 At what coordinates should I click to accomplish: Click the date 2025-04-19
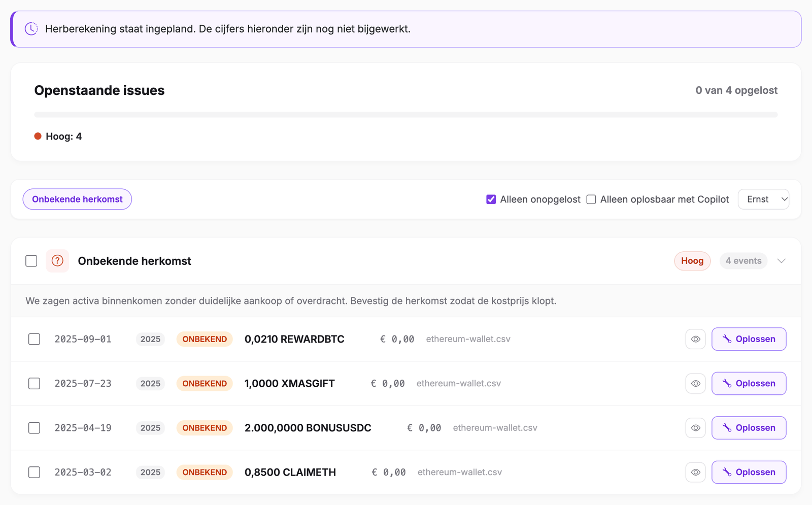click(x=83, y=428)
